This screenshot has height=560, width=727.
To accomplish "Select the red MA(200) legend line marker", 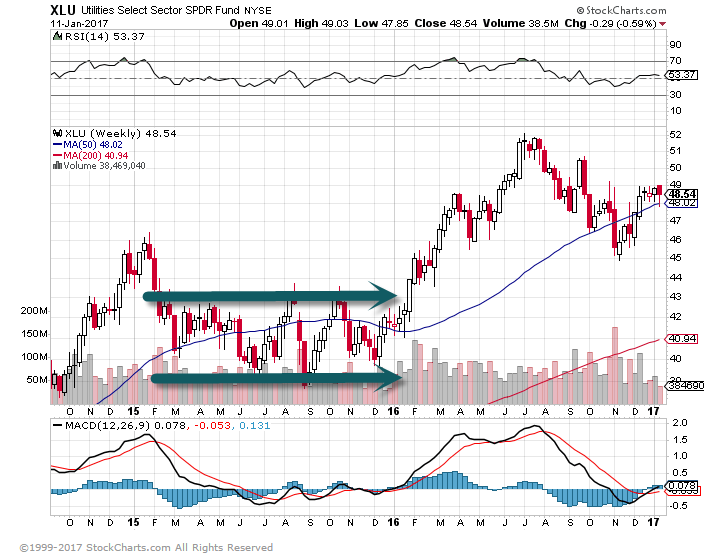I will [x=57, y=155].
